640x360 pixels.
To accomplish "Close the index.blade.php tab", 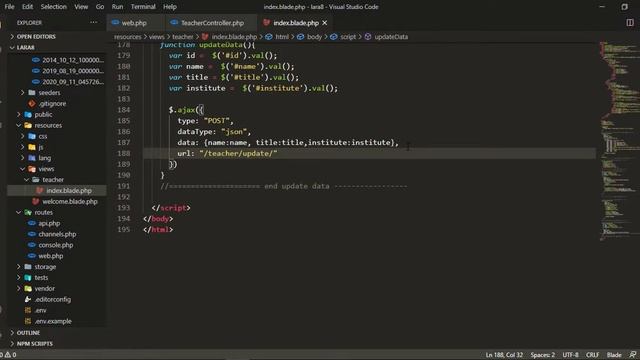I will pyautogui.click(x=324, y=23).
